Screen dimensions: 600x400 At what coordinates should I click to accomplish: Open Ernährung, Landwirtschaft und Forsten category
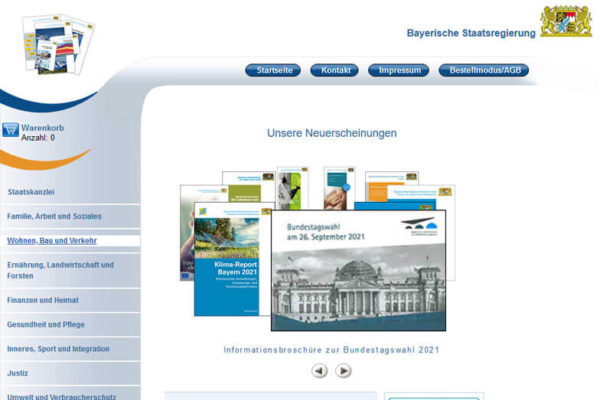coord(60,270)
